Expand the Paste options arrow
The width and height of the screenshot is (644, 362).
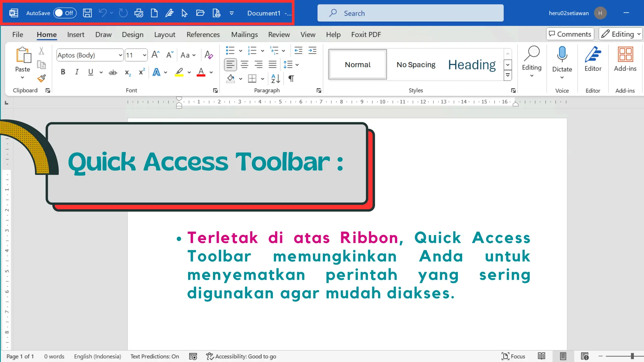[x=22, y=77]
